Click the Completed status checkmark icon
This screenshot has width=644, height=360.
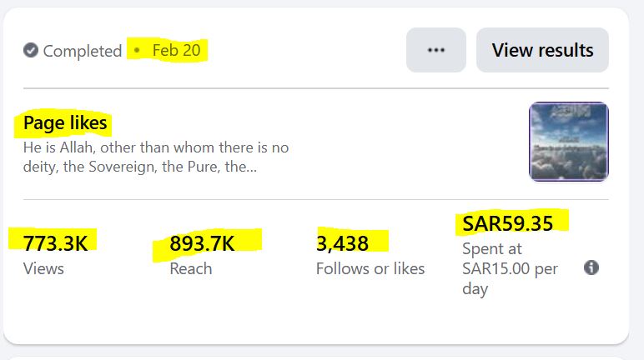(x=31, y=51)
